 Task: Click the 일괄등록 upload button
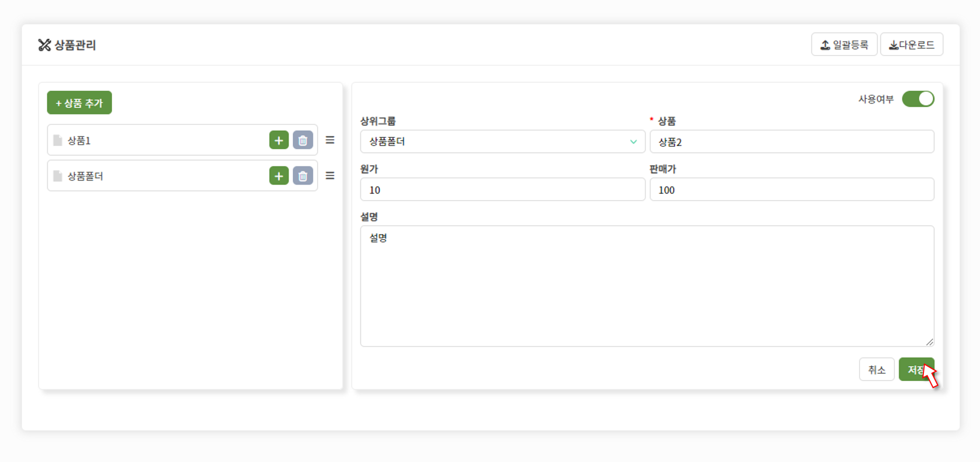[x=844, y=45]
